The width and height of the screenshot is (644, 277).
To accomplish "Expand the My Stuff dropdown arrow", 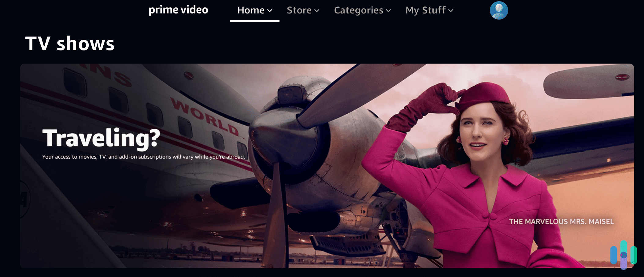I will pos(450,11).
